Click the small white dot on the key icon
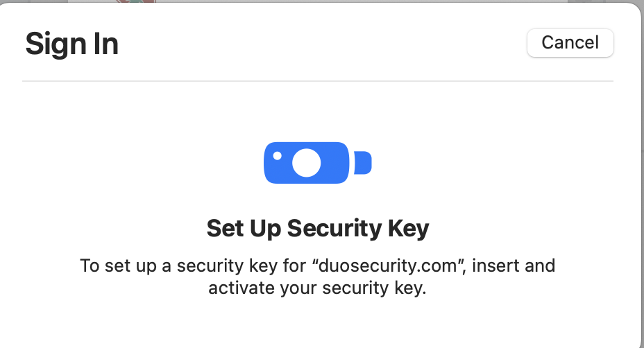This screenshot has width=644, height=348. [x=277, y=155]
